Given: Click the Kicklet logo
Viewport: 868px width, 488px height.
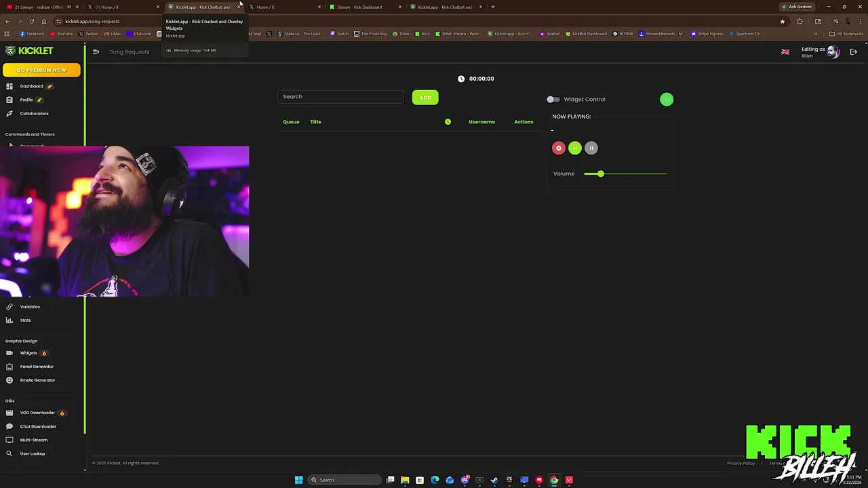Looking at the screenshot, I should (29, 51).
